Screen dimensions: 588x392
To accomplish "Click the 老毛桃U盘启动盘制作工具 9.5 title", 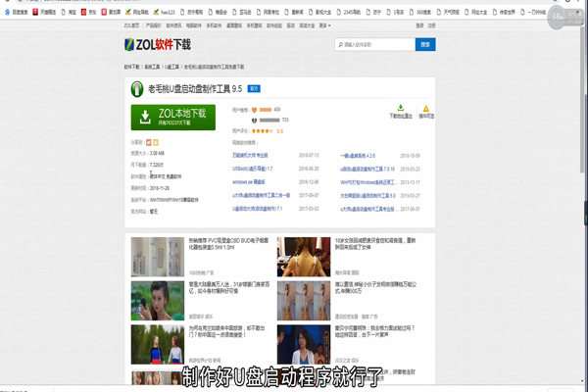I will [195, 89].
